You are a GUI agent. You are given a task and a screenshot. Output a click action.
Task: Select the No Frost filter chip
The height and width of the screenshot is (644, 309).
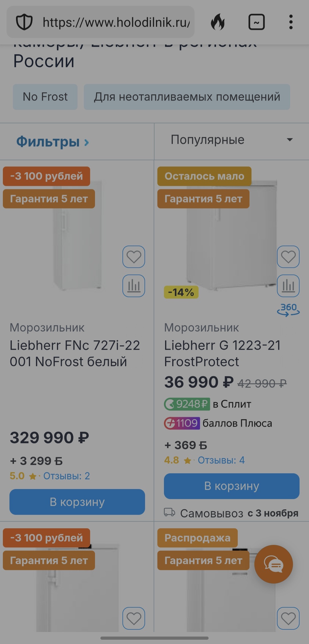45,97
